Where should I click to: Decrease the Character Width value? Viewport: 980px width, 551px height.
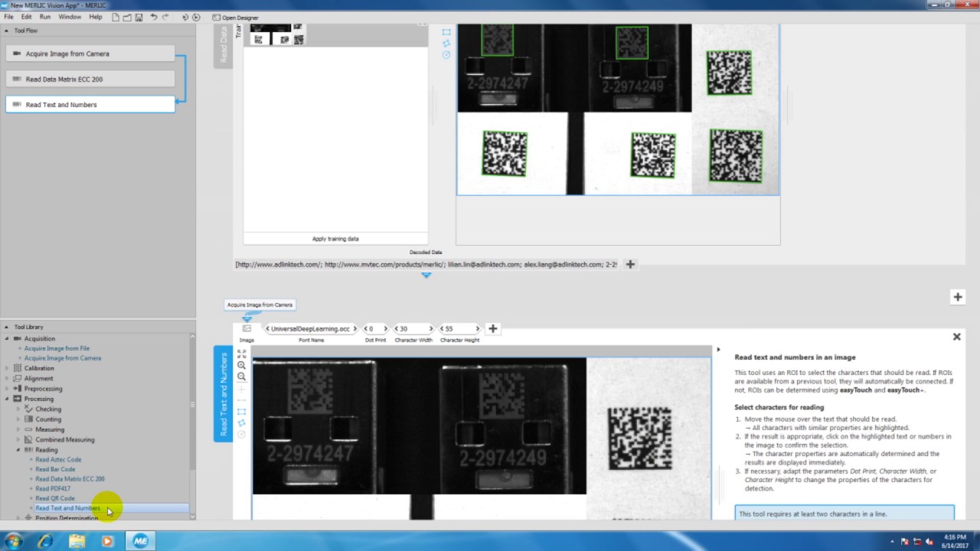397,329
